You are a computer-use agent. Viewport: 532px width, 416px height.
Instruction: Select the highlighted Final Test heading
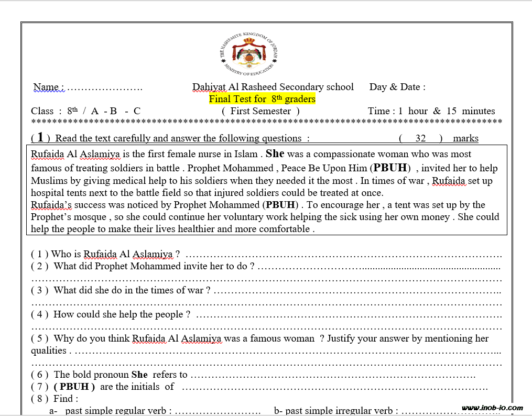click(x=262, y=99)
